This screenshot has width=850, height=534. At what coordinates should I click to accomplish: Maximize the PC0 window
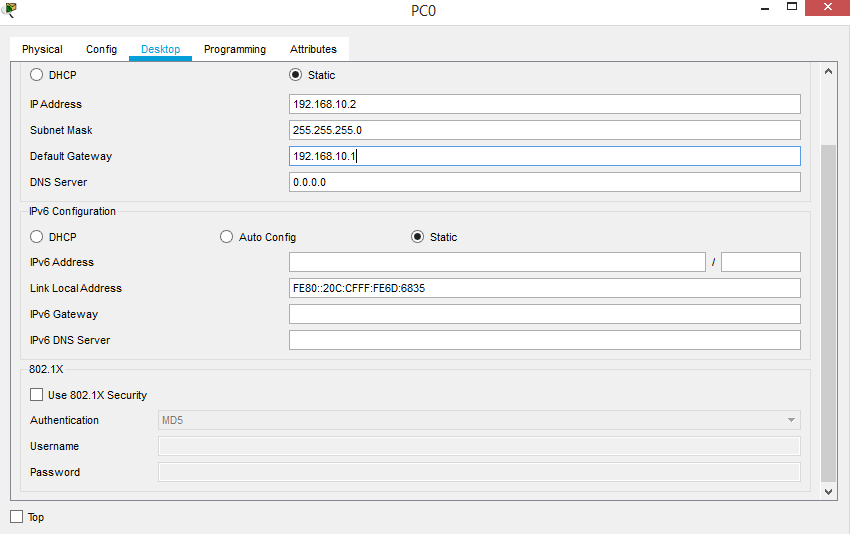[x=792, y=8]
